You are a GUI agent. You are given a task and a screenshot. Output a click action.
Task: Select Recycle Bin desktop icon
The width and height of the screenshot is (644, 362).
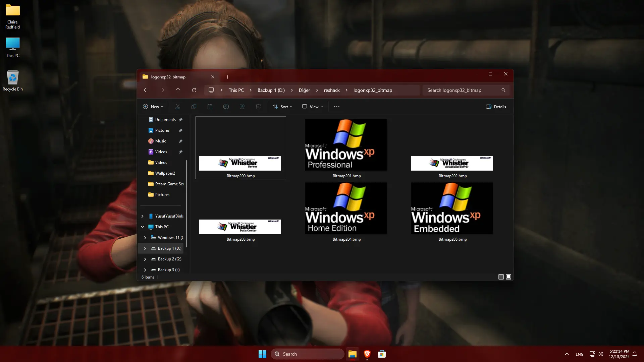coord(13,81)
